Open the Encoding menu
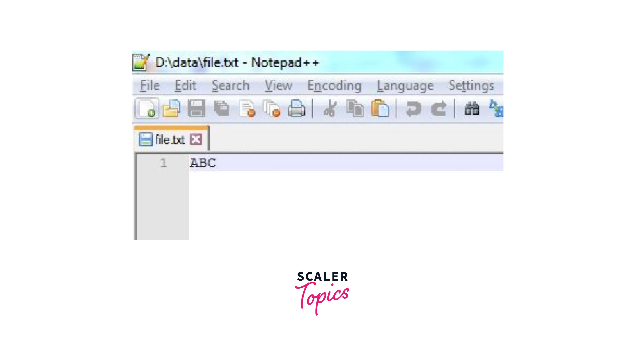644x350 pixels. pos(335,86)
